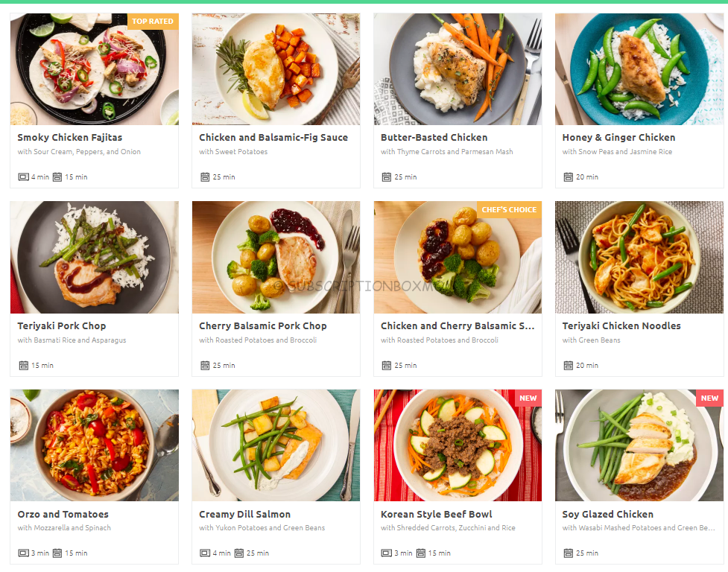Click microwave icon on Orzo and Tomatoes card

tap(23, 553)
